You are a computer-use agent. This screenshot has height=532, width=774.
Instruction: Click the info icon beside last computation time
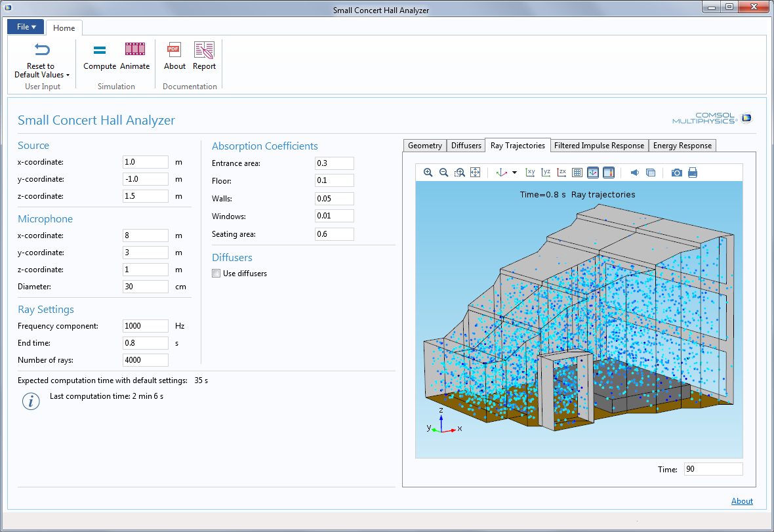coord(31,401)
